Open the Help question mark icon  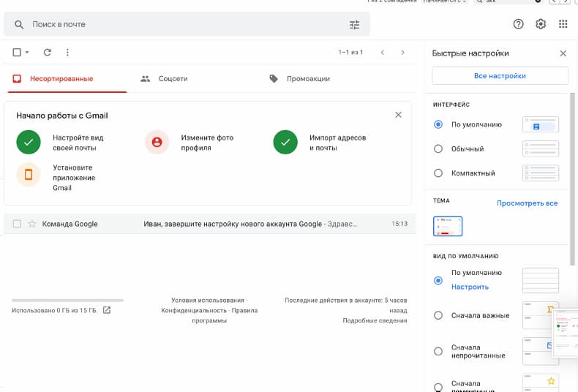pos(518,24)
